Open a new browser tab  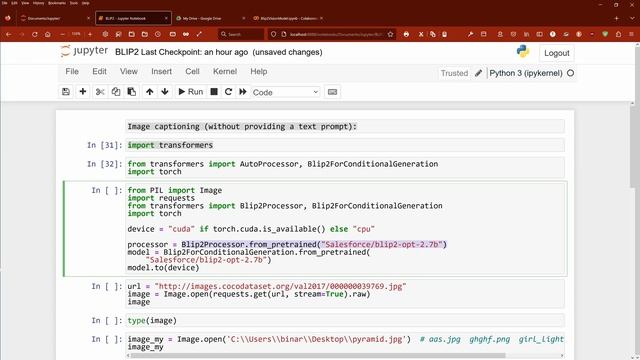616,18
